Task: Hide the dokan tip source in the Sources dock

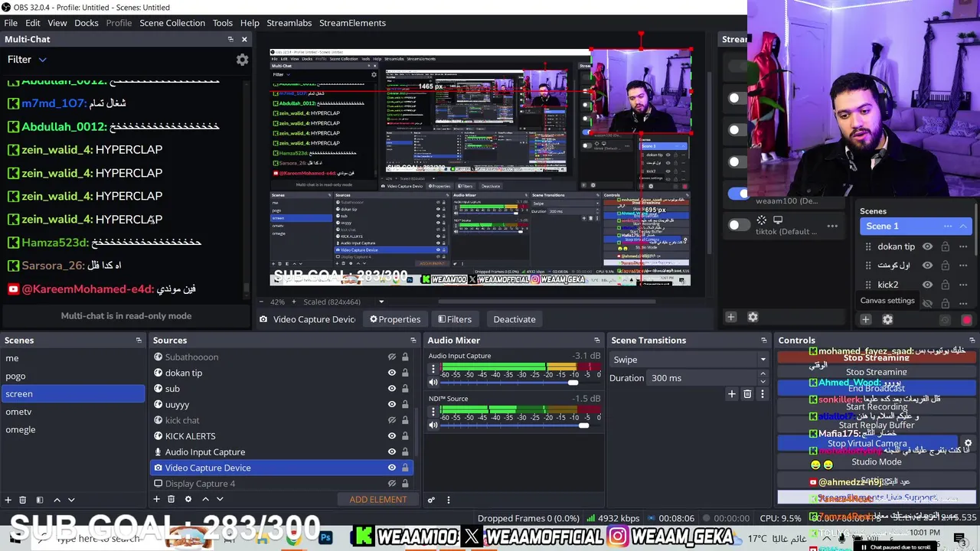Action: (x=392, y=373)
